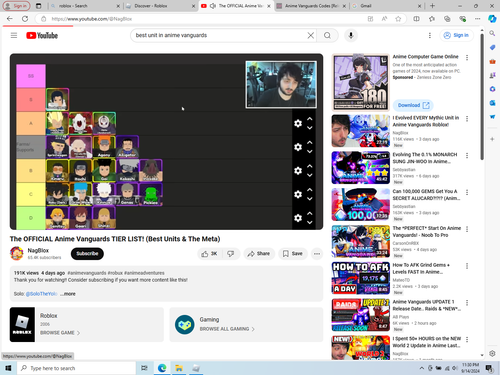Viewport: 500px width, 375px height.
Task: Click the read aloud icon in address bar
Action: (x=384, y=19)
